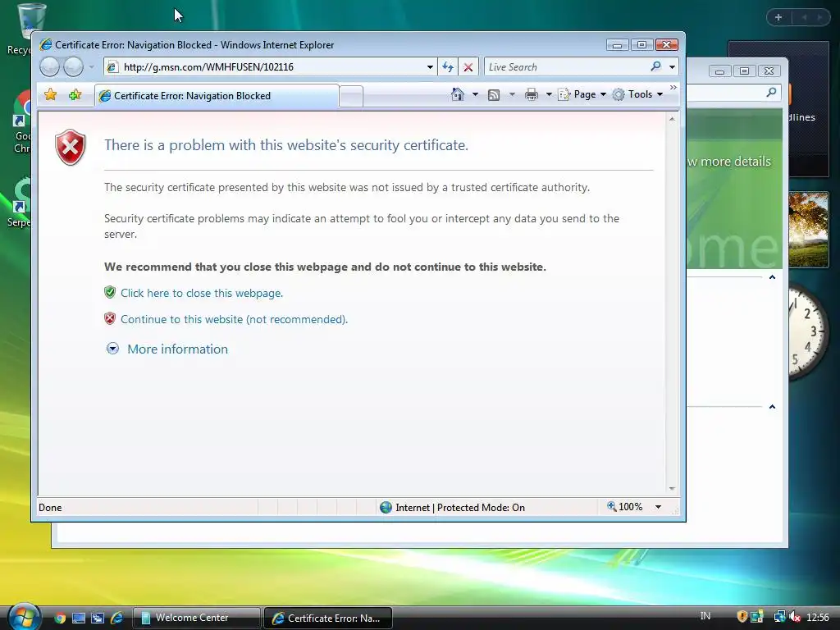The image size is (840, 630).
Task: Expand the address bar history dropdown
Action: tap(430, 67)
